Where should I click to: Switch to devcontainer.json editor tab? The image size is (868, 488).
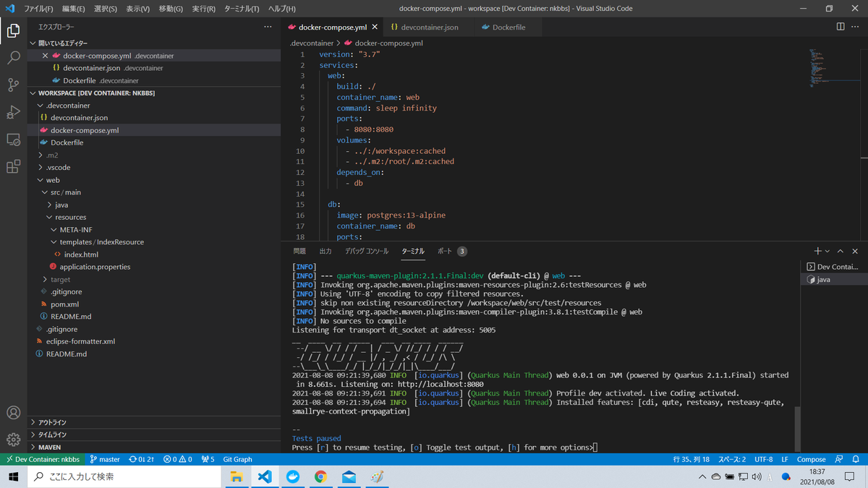[x=430, y=27]
